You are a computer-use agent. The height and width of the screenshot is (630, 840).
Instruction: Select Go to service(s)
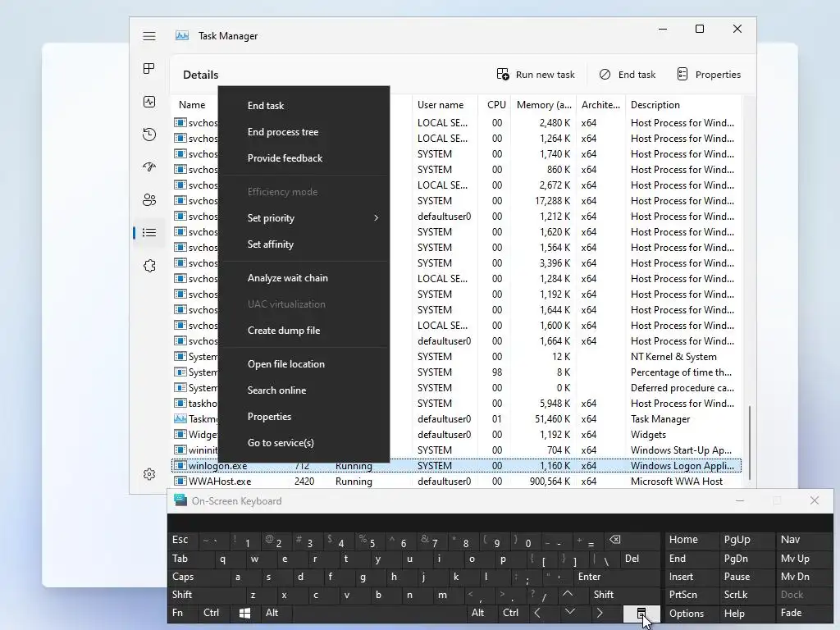click(x=304, y=443)
